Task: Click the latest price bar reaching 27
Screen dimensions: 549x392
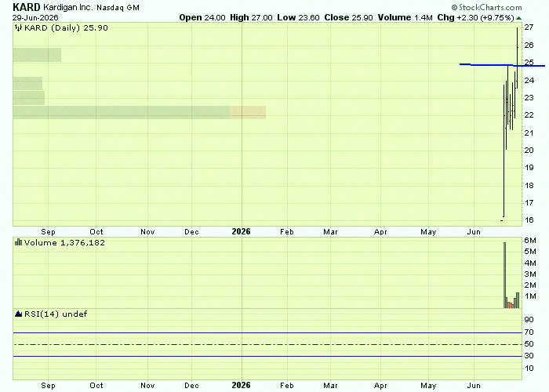Action: (518, 58)
